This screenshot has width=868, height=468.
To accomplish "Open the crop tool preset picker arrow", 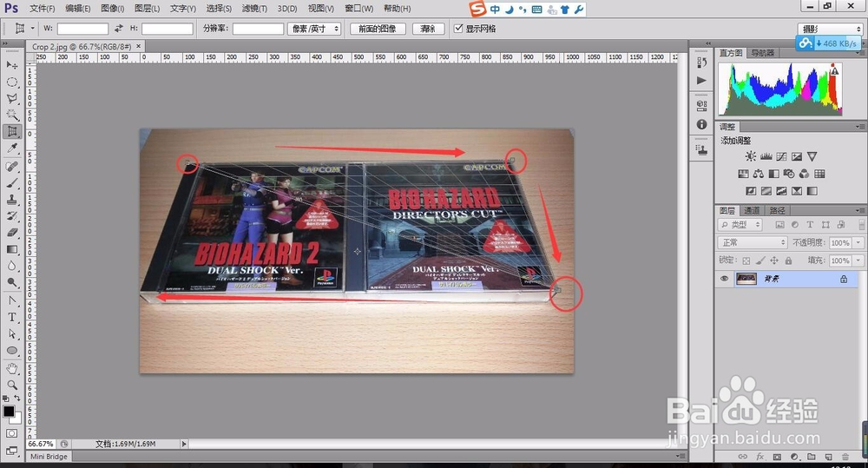I will tap(33, 29).
